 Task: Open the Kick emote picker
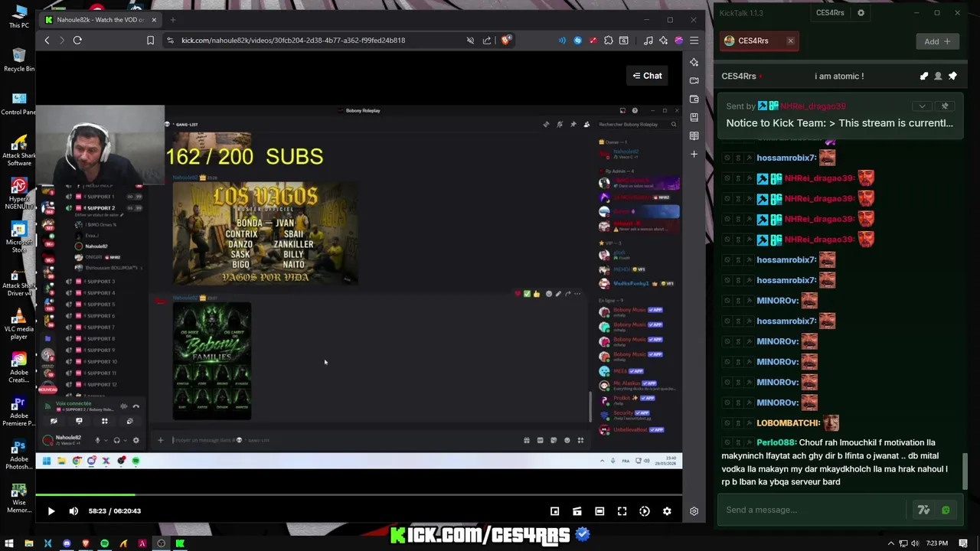coord(946,510)
